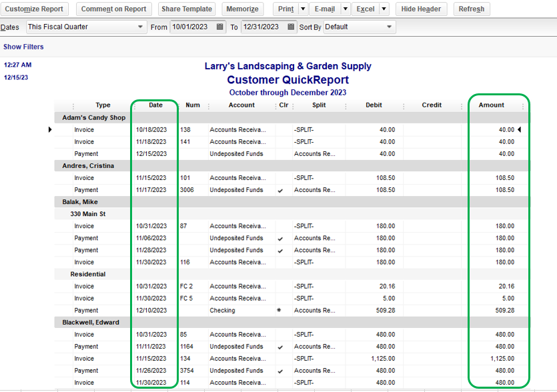
Task: Click the cleared checkmark on 11/28/2023 payment
Action: 280,251
